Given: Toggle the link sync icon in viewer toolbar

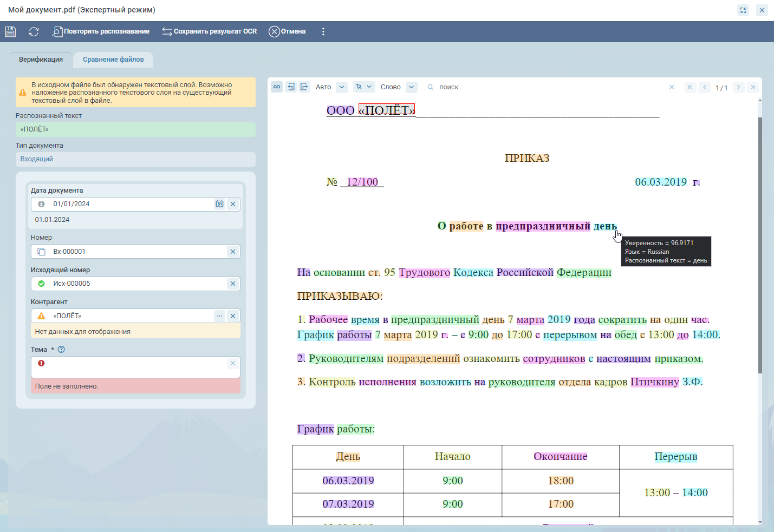Looking at the screenshot, I should 277,87.
